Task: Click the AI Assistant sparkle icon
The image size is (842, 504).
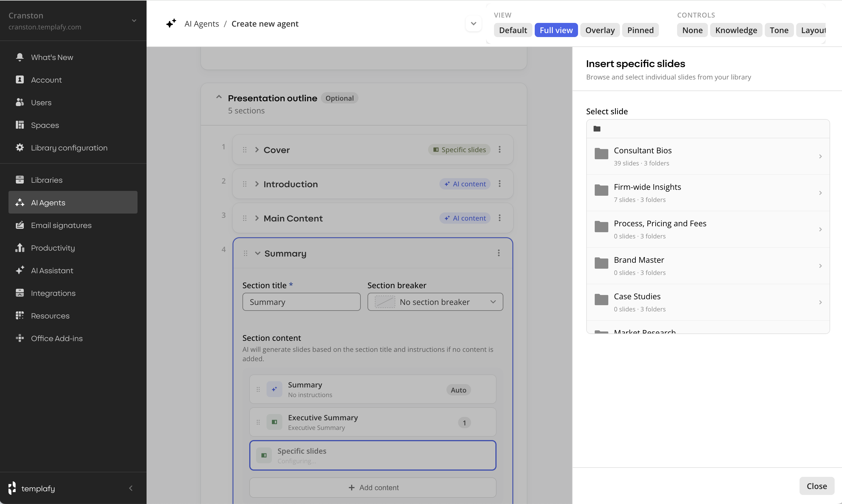Action: (20, 270)
